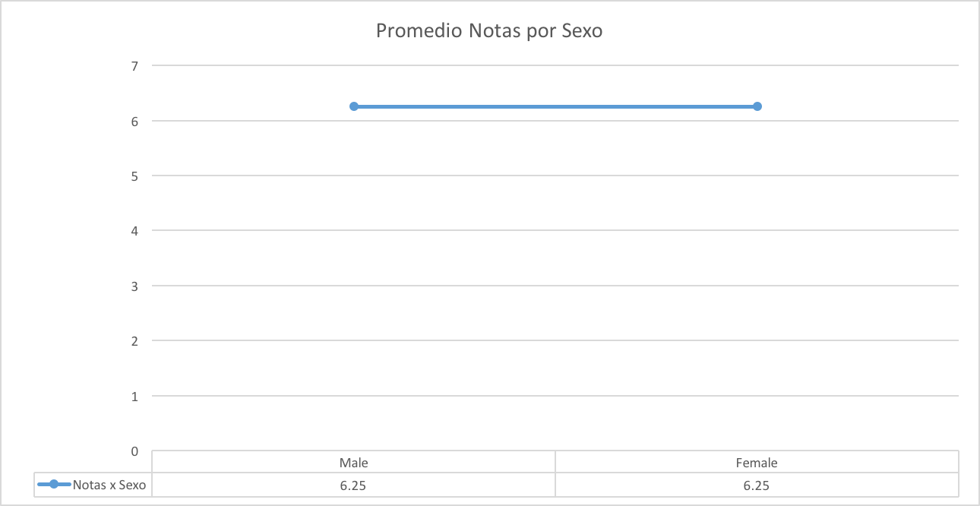Click the Male data point marker
The image size is (980, 506).
pyautogui.click(x=354, y=106)
